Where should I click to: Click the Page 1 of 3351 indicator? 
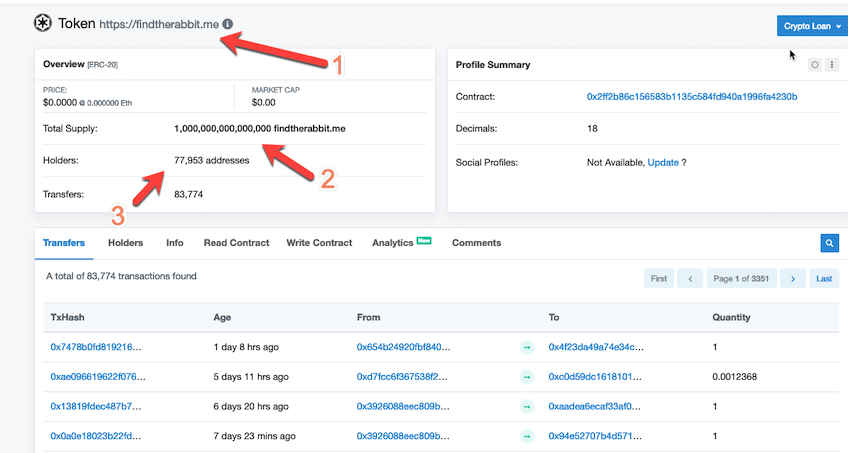pos(741,278)
